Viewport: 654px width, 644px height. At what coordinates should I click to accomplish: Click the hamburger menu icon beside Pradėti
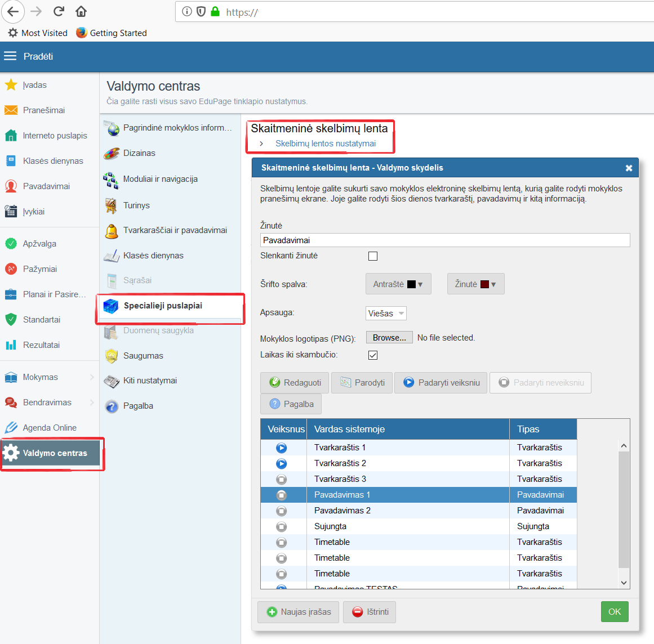tap(10, 56)
